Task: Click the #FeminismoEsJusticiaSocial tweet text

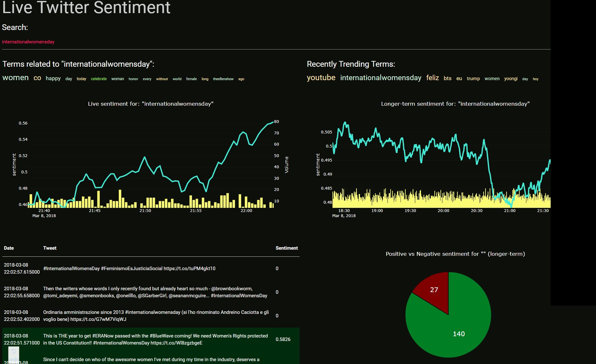Action: click(129, 269)
